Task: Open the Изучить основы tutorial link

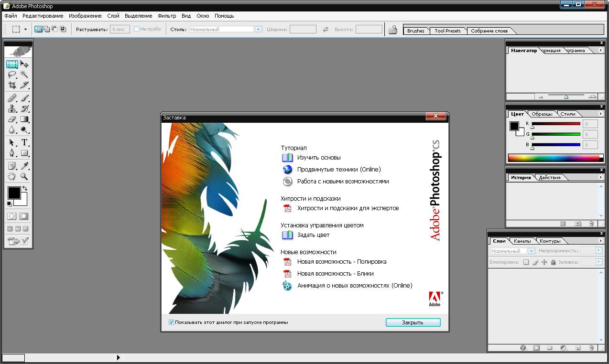Action: click(x=318, y=157)
